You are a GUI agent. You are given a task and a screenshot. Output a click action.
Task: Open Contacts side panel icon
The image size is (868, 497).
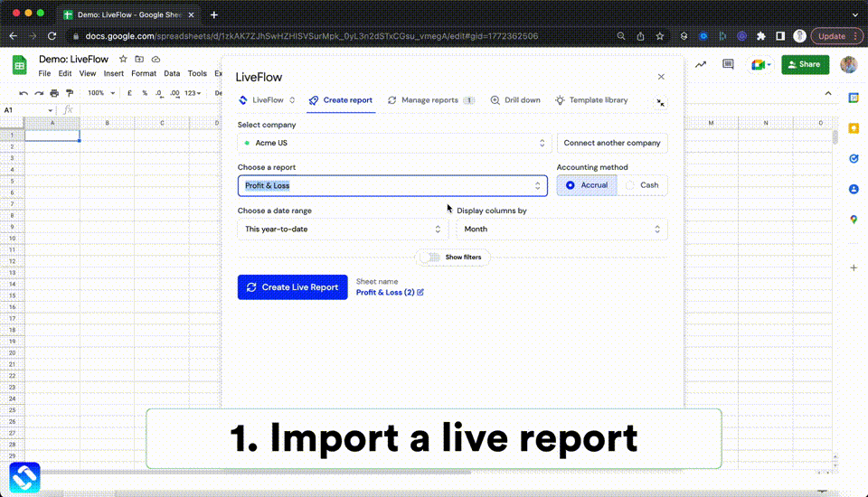[854, 189]
